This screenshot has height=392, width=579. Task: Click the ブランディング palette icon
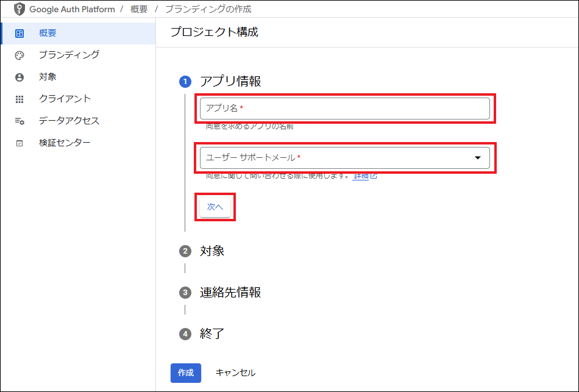(x=20, y=55)
